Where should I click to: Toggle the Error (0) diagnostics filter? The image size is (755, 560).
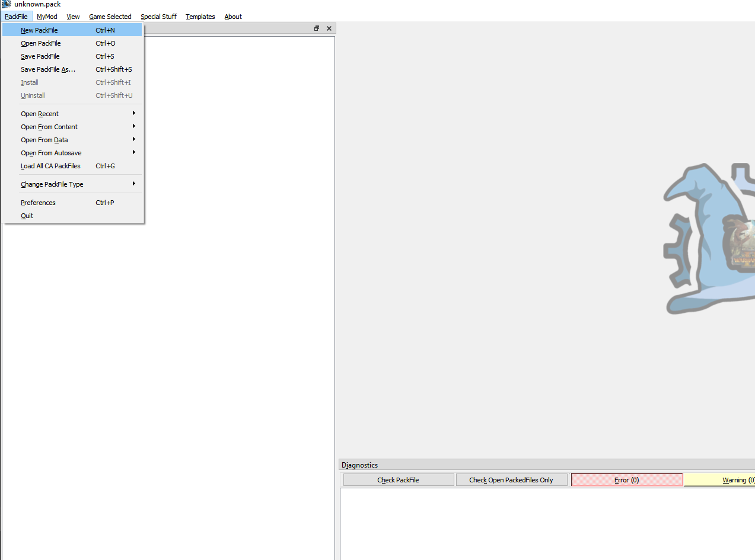(x=626, y=480)
